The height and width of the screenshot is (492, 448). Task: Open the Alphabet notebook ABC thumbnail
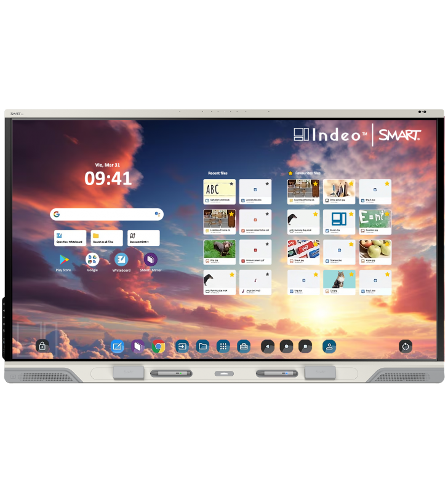(x=219, y=192)
